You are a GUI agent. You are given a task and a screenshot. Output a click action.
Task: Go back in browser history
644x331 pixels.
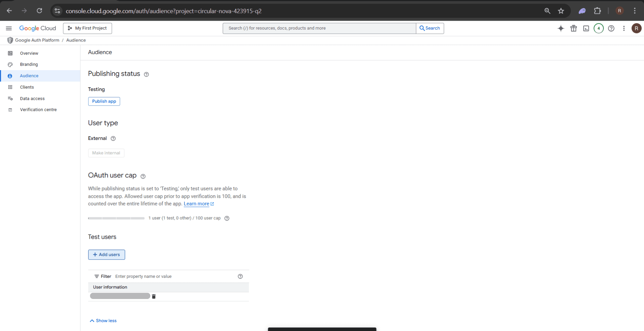pos(9,11)
